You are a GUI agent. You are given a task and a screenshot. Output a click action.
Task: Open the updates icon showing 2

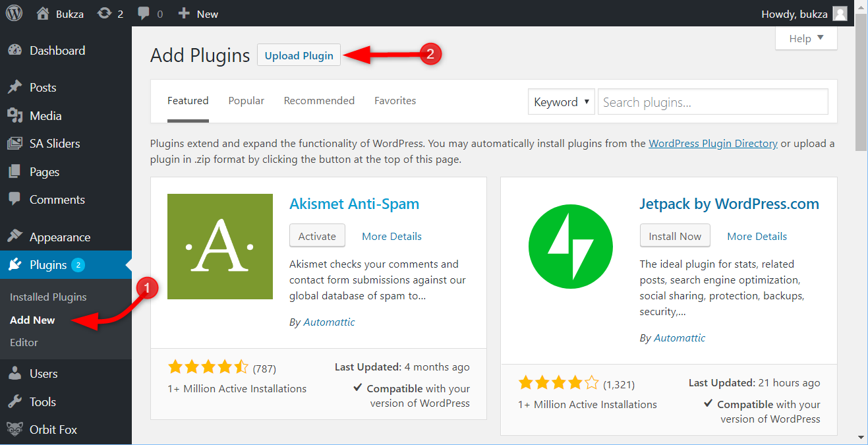(104, 13)
